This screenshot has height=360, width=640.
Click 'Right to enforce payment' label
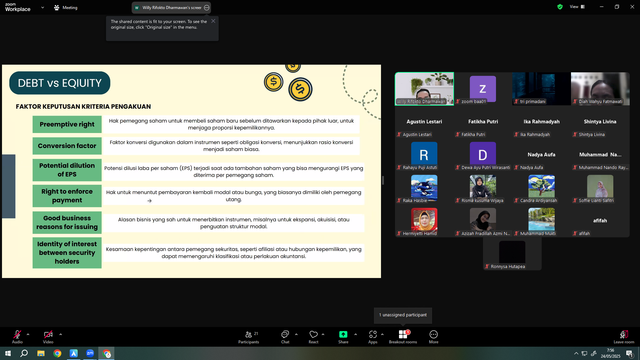click(x=67, y=196)
